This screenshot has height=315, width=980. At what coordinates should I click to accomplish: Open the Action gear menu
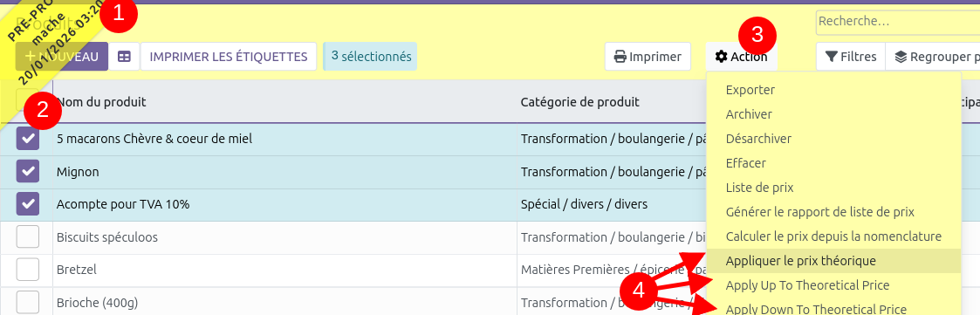[741, 57]
